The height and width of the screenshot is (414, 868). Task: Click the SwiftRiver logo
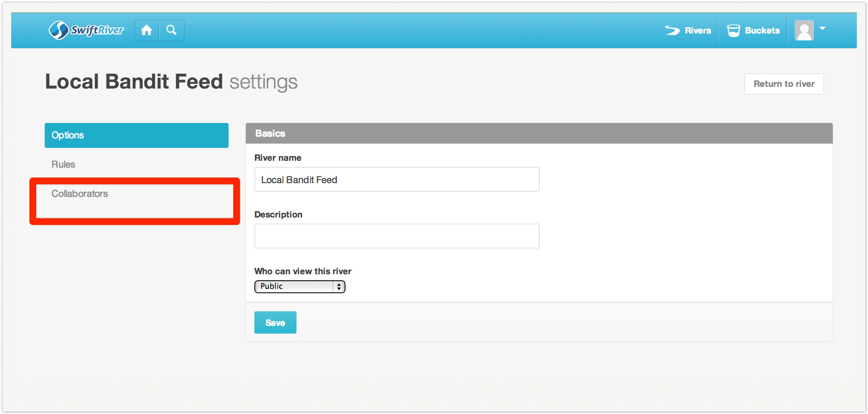[x=86, y=30]
